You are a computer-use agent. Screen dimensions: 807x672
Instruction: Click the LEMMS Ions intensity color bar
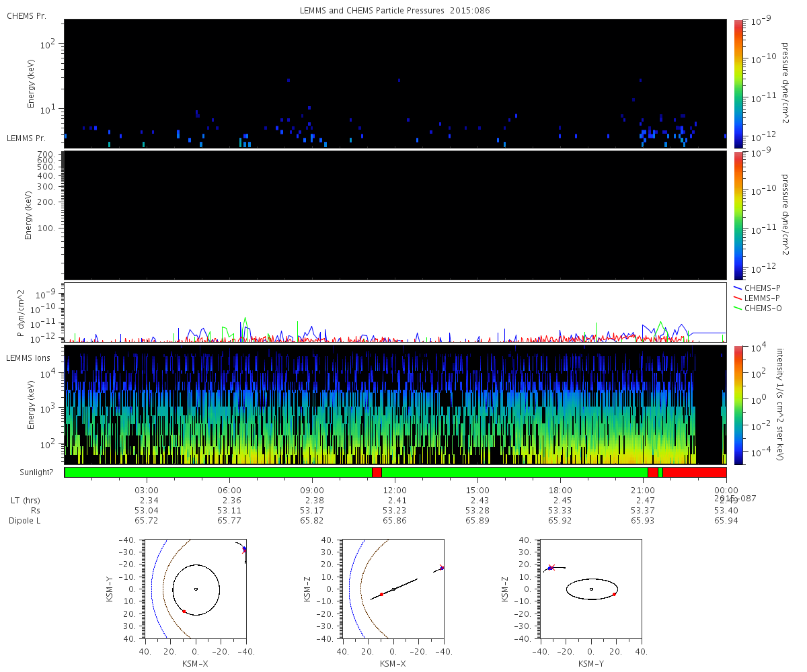[x=738, y=405]
